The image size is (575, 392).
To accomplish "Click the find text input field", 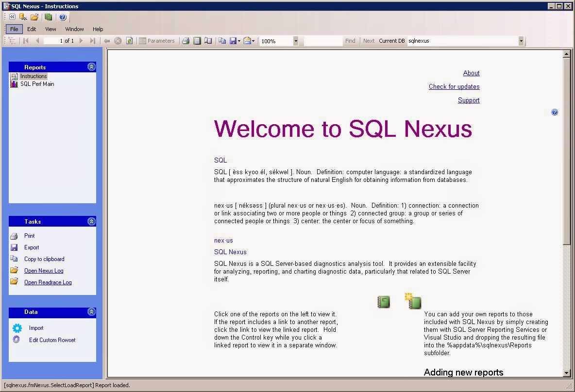I will click(322, 41).
